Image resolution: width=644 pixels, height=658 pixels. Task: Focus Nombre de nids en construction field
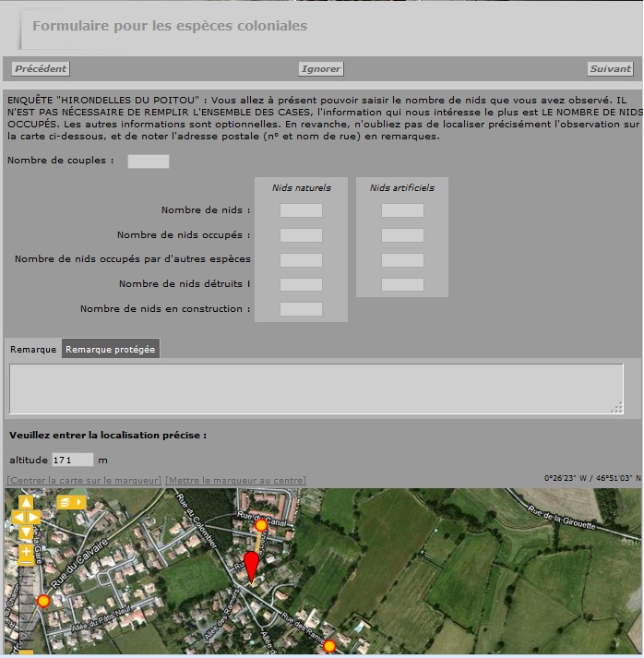[x=301, y=309]
